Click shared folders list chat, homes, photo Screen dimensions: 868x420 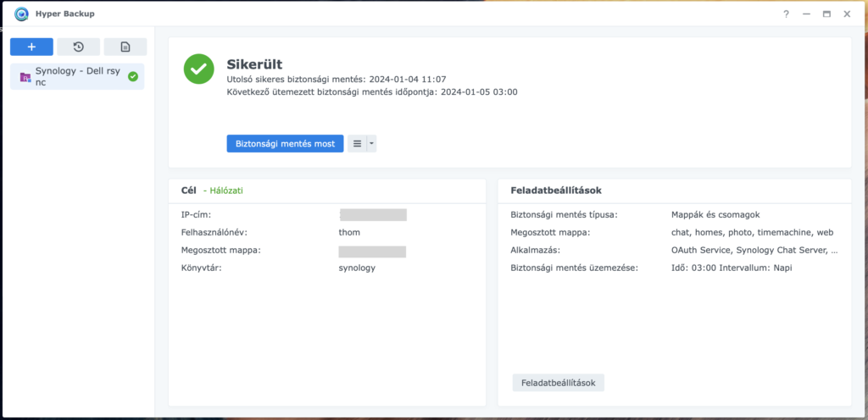click(x=753, y=232)
